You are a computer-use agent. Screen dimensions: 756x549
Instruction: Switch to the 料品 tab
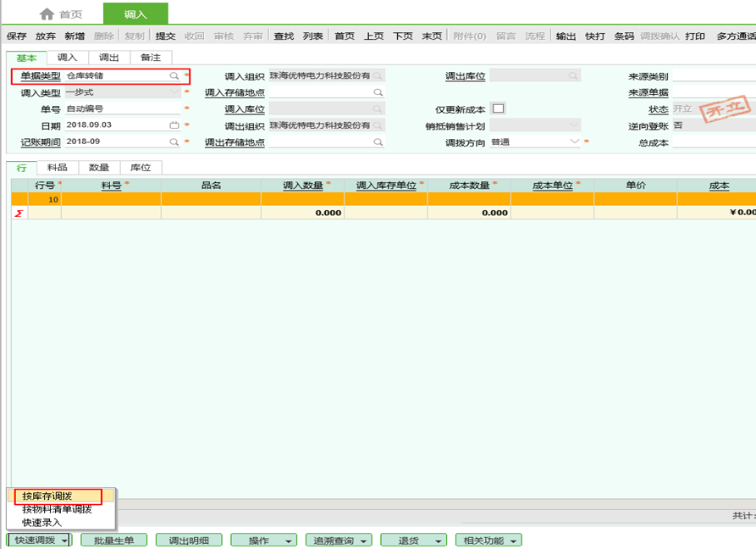[x=58, y=168]
